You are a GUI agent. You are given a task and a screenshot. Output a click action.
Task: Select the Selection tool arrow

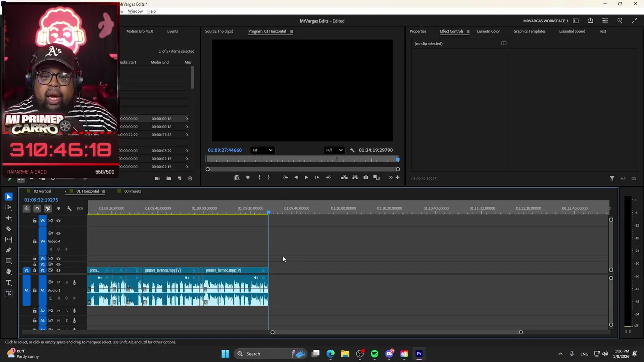8,197
